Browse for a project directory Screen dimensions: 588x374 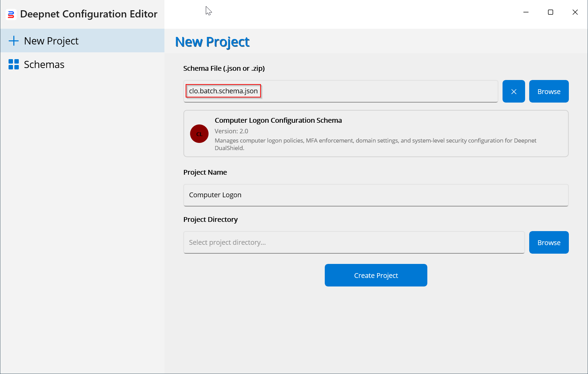[549, 242]
